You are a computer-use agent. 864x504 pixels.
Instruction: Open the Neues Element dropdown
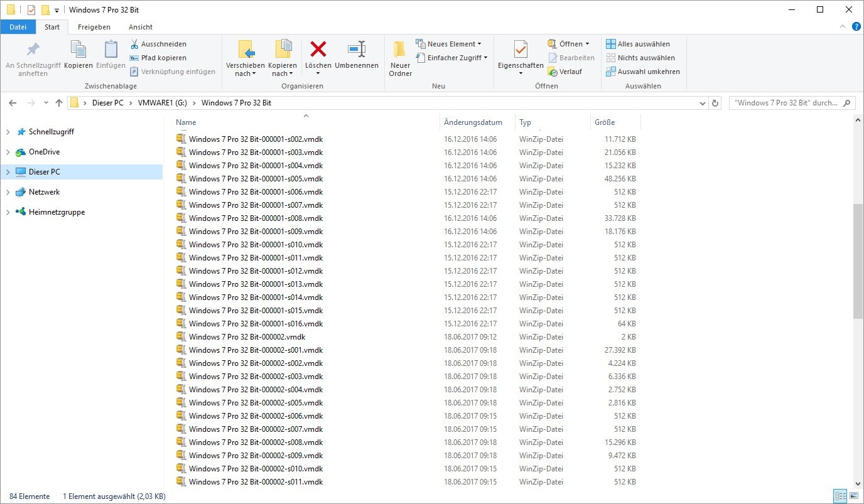tap(448, 44)
